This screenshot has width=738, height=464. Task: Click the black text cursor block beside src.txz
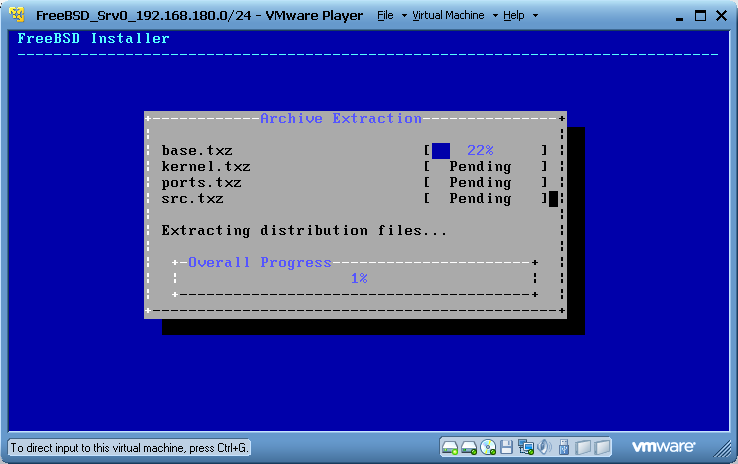point(554,199)
